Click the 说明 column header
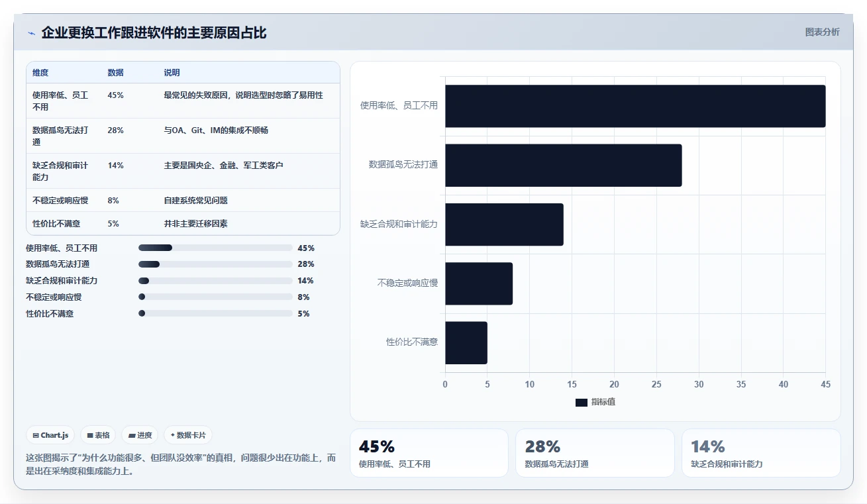 point(172,73)
